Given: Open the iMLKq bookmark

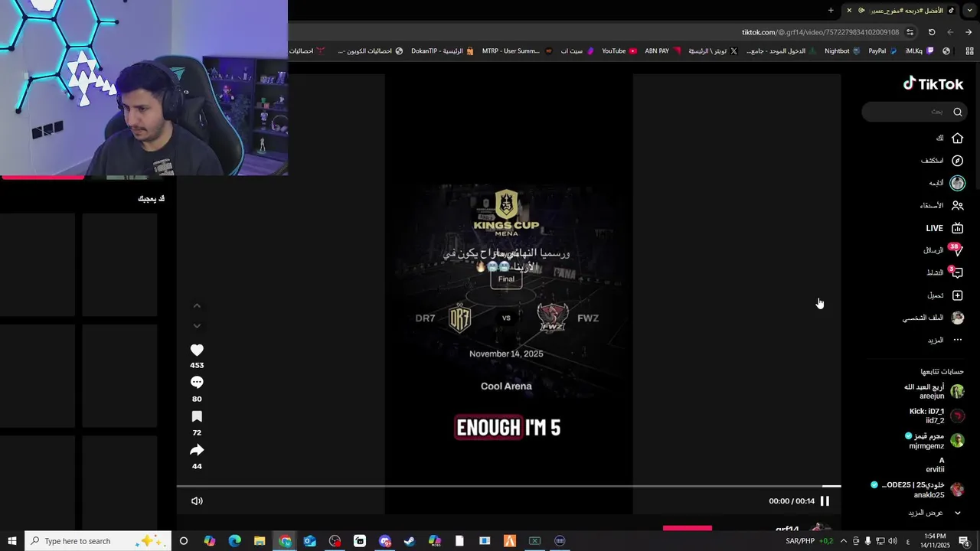Looking at the screenshot, I should tap(920, 51).
